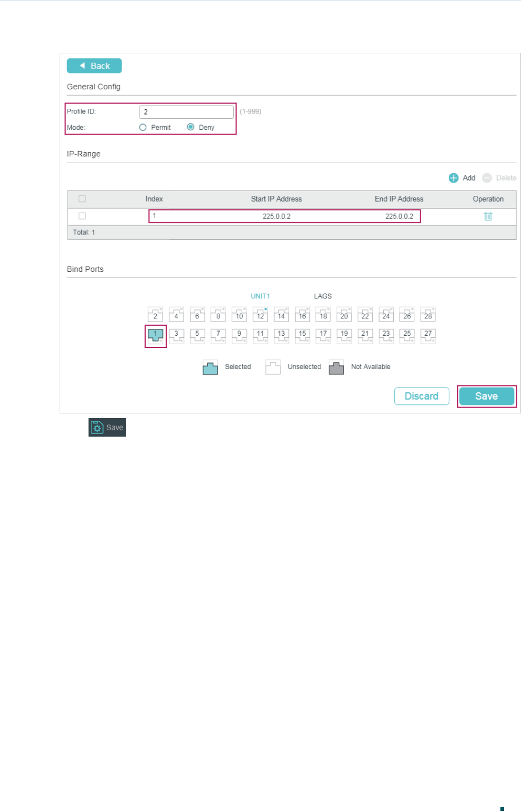Switch to the LAGS tab
The width and height of the screenshot is (521, 812).
[x=323, y=296]
